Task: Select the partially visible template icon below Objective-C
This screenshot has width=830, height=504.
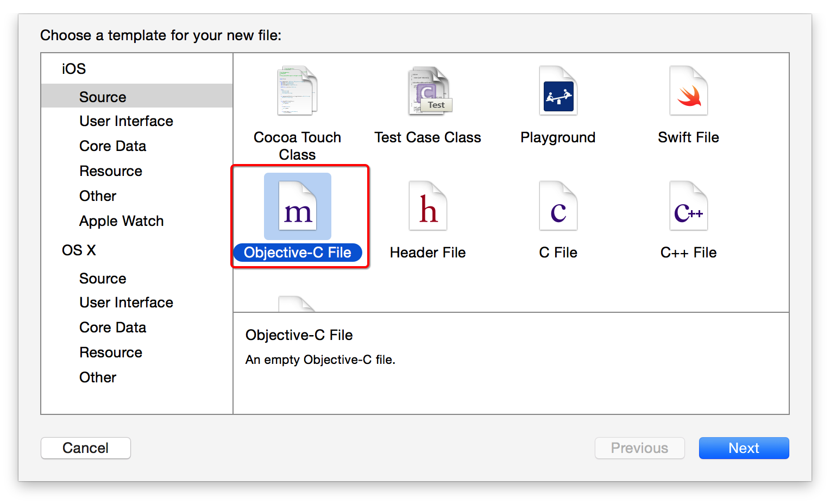Action: [297, 304]
